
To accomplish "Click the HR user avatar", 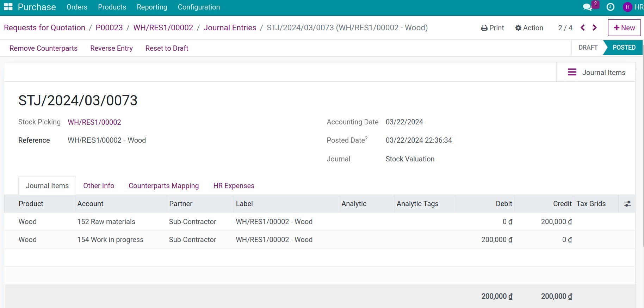I will (x=627, y=7).
